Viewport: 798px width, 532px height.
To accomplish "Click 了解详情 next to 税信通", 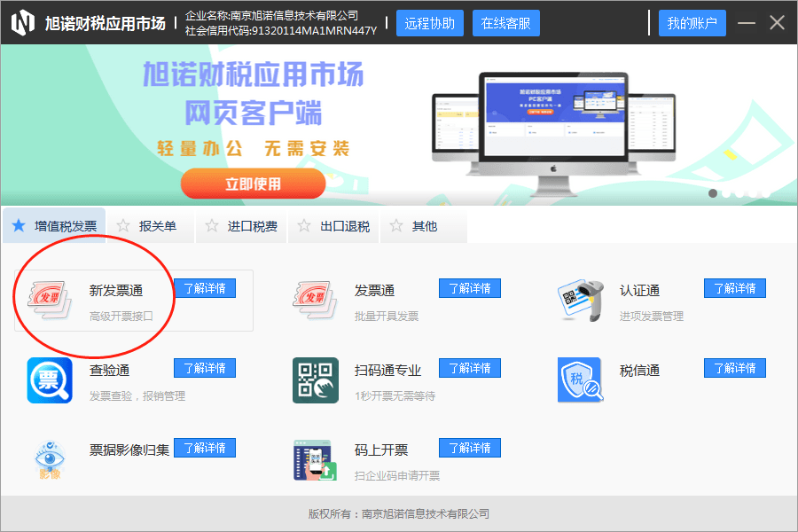I will click(734, 367).
